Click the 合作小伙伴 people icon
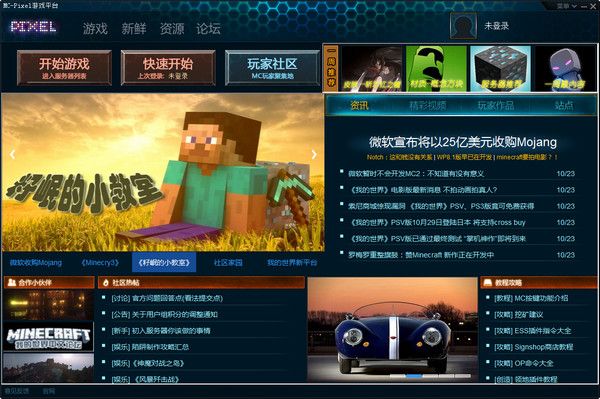The height and width of the screenshot is (399, 600). [12, 282]
